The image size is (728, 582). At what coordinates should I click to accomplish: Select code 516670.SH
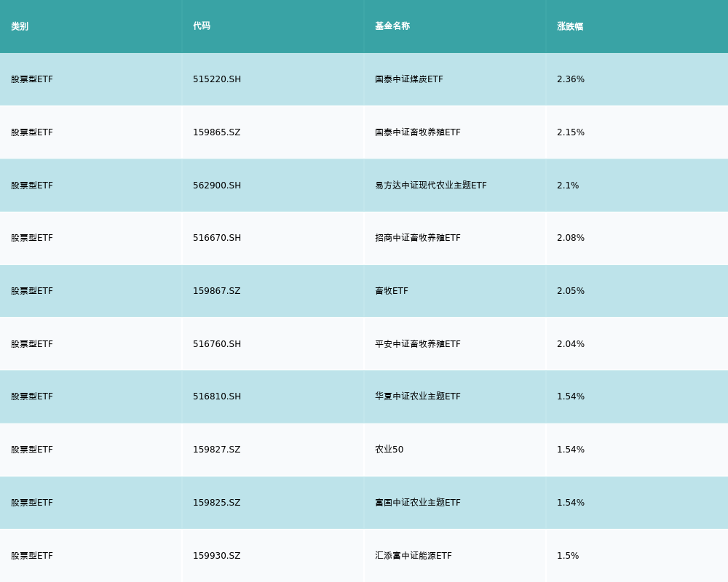pos(217,238)
